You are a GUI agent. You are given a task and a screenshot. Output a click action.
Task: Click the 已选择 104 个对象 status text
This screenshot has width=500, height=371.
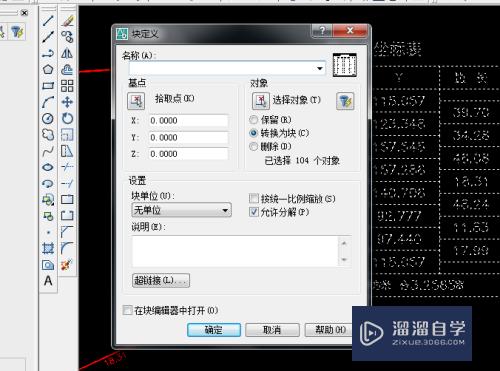tap(302, 161)
